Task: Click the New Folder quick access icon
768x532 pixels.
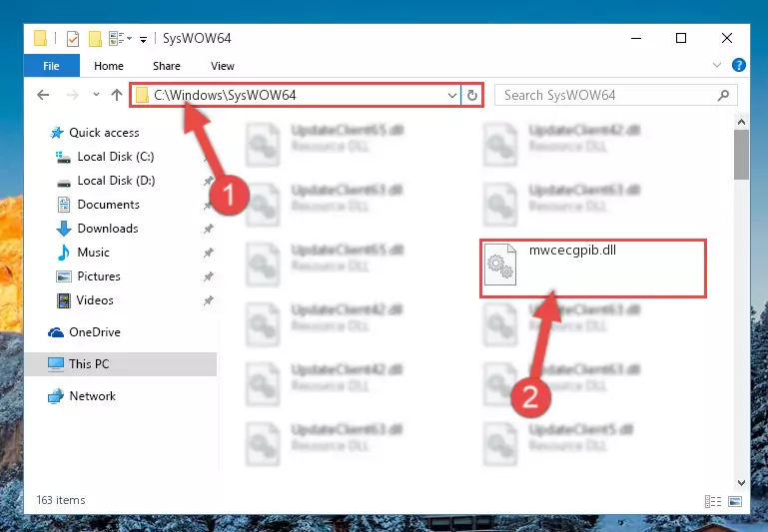Action: (95, 38)
